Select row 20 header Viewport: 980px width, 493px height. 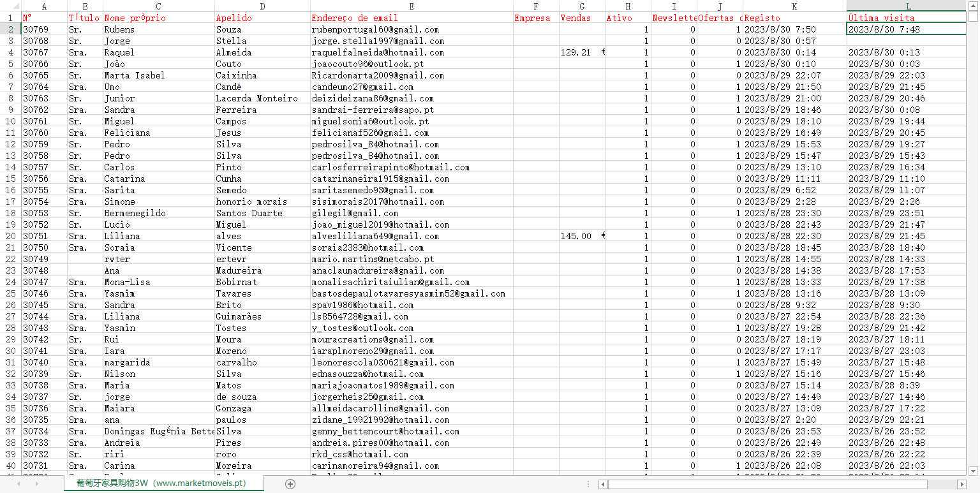point(10,236)
